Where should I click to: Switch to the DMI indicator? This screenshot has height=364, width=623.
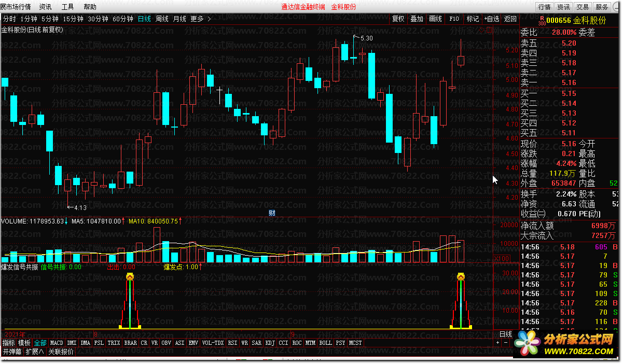tap(72, 343)
